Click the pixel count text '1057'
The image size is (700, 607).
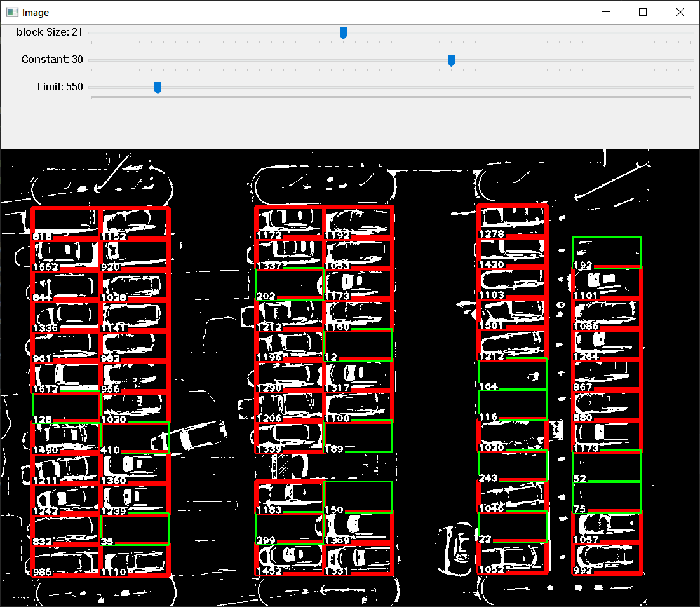pyautogui.click(x=586, y=540)
